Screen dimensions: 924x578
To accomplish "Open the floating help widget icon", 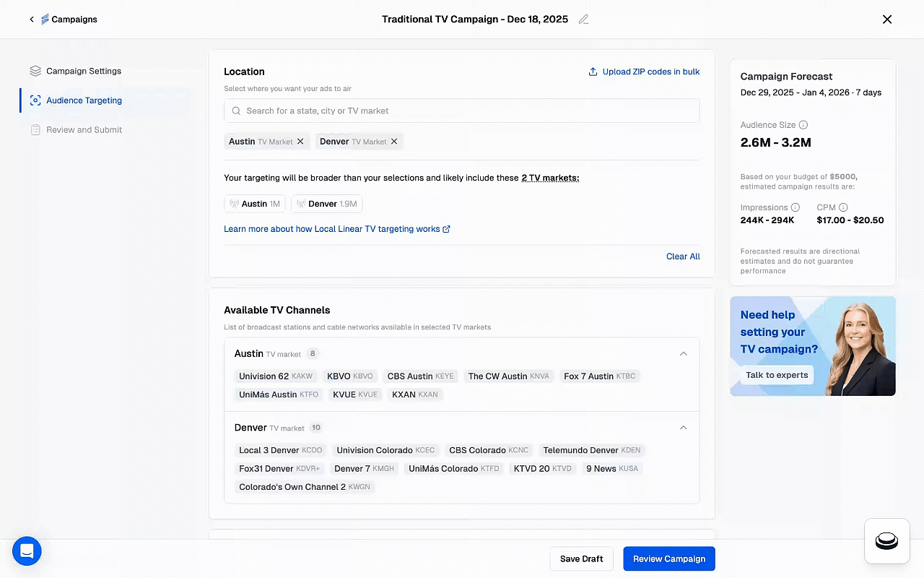I will click(x=887, y=540).
